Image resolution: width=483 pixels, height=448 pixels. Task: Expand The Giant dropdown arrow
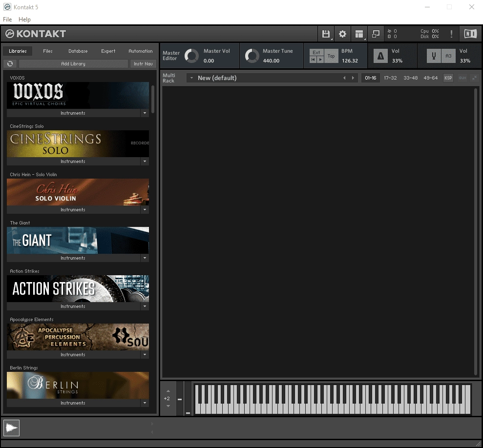145,258
